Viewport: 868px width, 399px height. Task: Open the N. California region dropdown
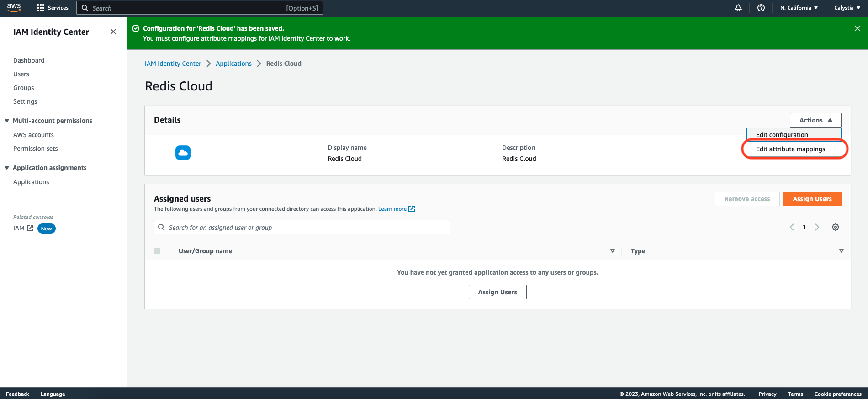coord(799,8)
